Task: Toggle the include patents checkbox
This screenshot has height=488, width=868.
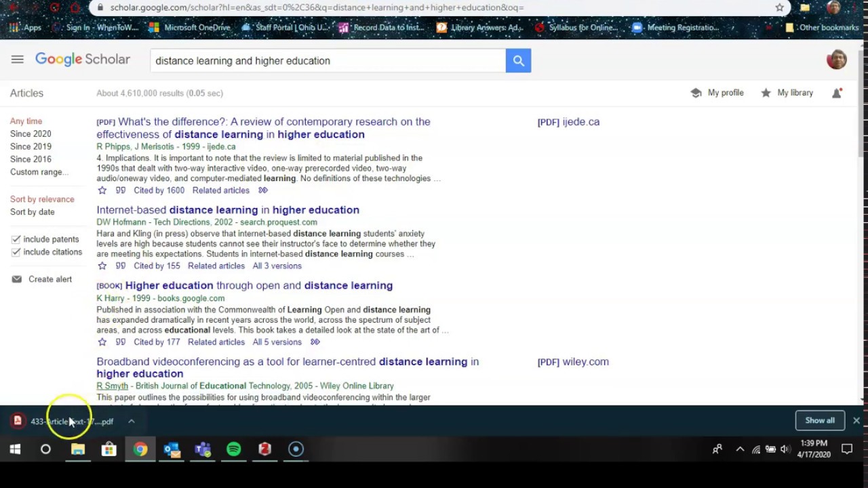Action: [16, 239]
